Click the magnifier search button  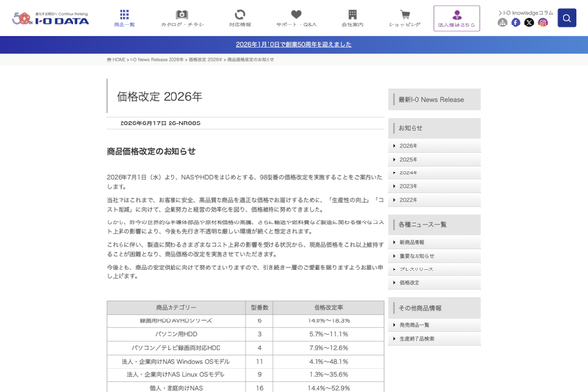pyautogui.click(x=566, y=18)
